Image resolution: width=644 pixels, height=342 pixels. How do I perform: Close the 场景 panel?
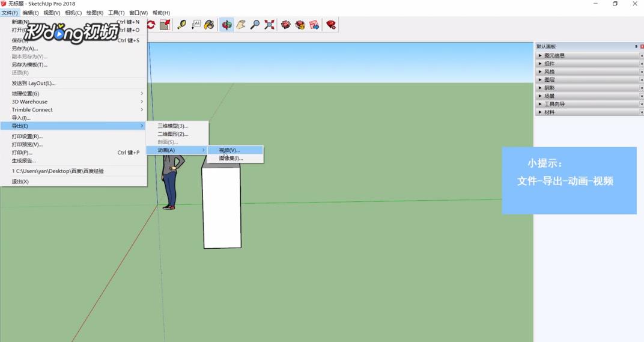[642, 96]
